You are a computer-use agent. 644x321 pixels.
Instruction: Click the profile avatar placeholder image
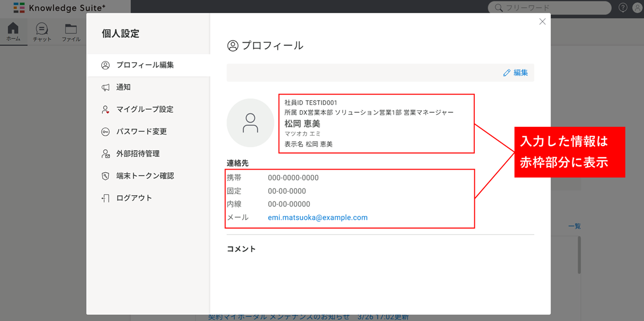pos(251,123)
